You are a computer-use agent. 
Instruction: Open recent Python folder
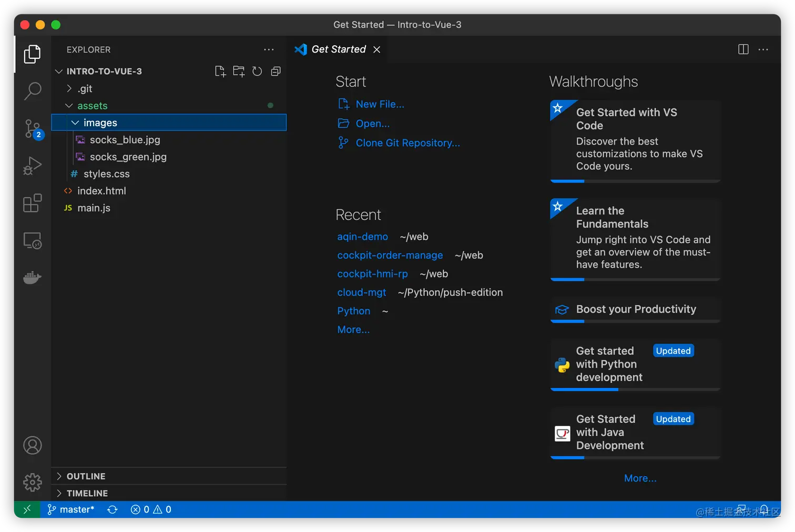[353, 311]
